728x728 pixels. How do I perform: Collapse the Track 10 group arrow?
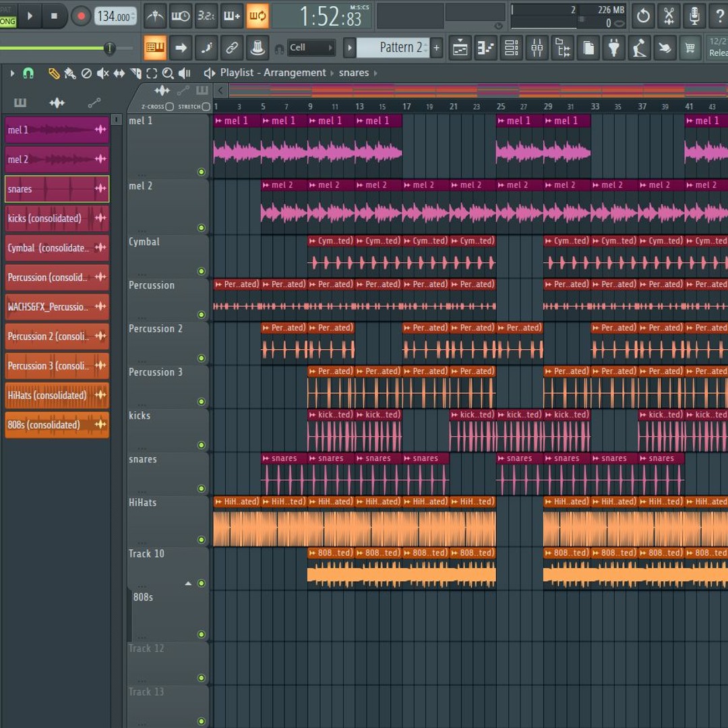pos(188,583)
